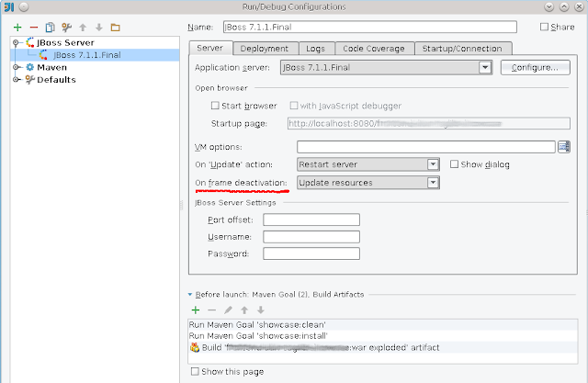Click the Maven gear icon in tree
Viewport: 588px width, 383px height.
[30, 67]
